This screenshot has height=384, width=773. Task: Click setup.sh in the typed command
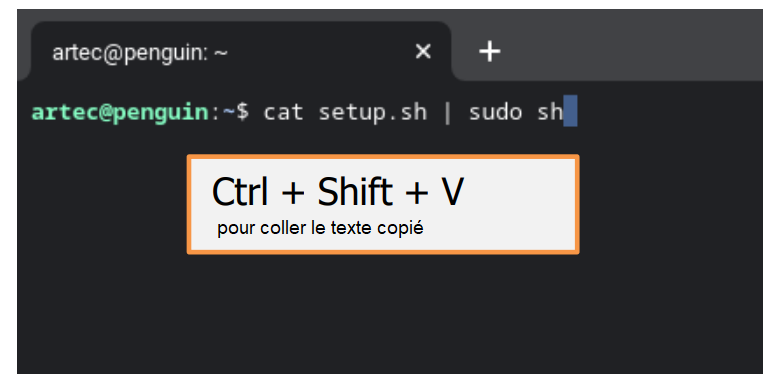click(372, 113)
